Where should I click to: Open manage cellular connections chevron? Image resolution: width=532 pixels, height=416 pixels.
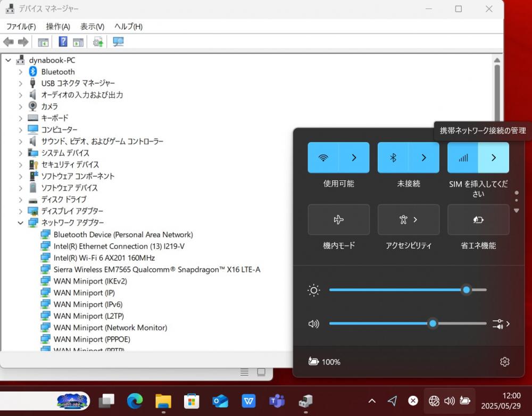pyautogui.click(x=494, y=157)
